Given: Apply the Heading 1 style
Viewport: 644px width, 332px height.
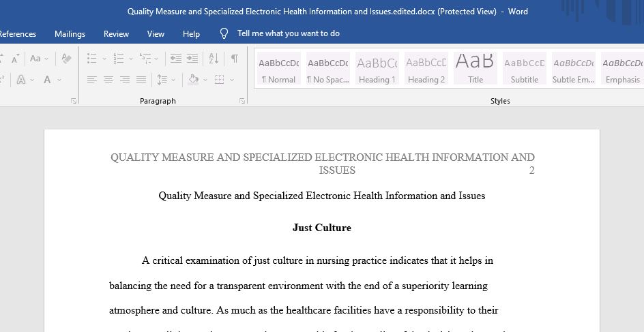Looking at the screenshot, I should [x=377, y=69].
